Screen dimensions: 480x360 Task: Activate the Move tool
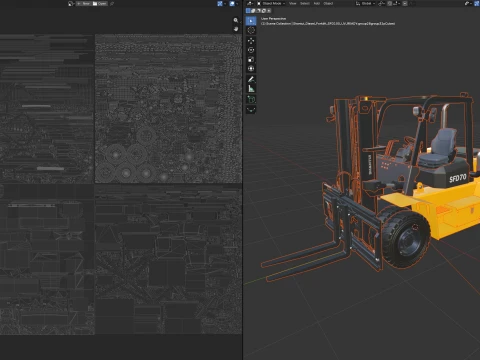251,41
